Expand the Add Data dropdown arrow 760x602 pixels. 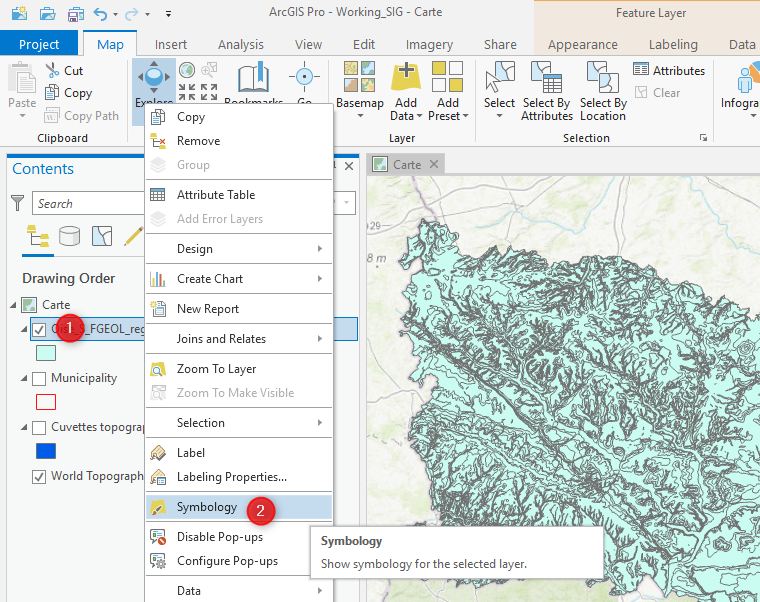coord(420,116)
